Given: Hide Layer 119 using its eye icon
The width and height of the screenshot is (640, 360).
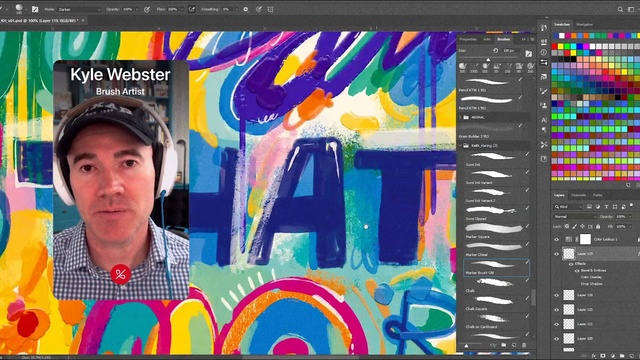Looking at the screenshot, I should (556, 254).
